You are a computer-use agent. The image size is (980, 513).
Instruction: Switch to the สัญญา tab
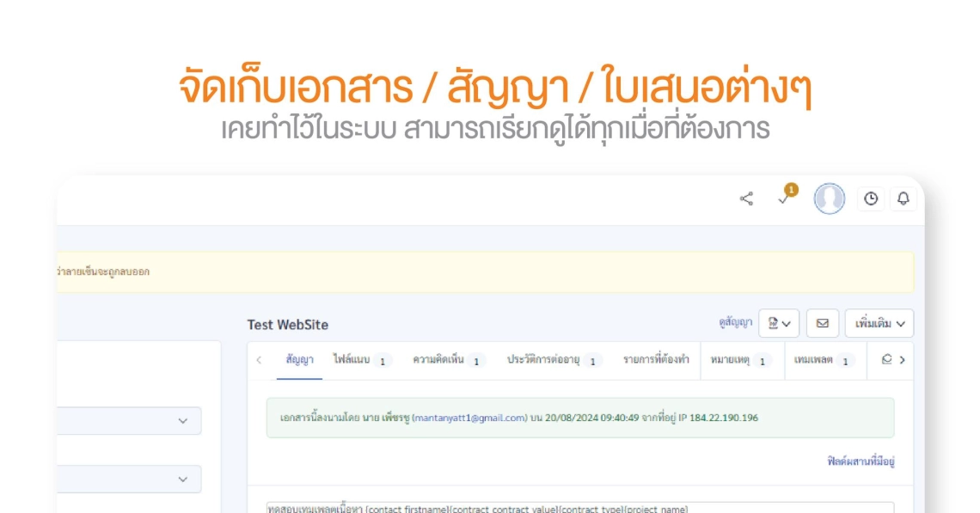click(299, 360)
